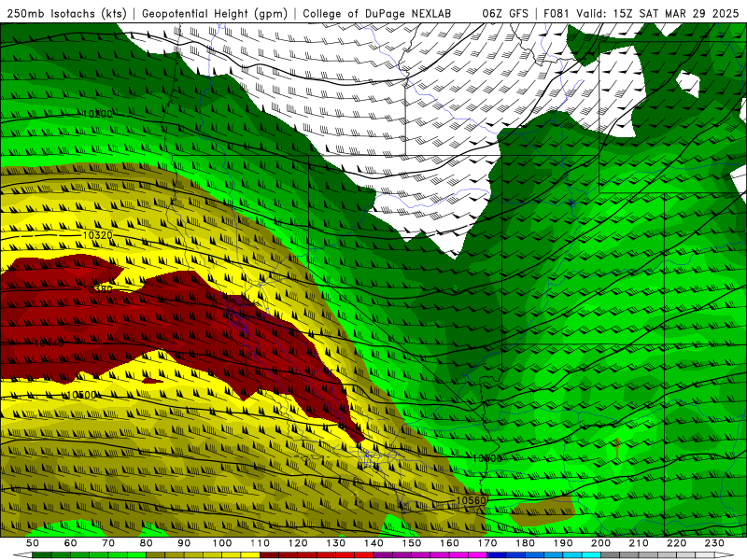Click the 230 value on the color scale

[x=714, y=543]
